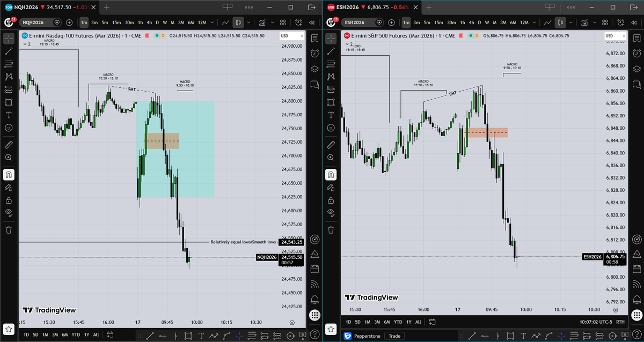Select zoom in tool in NQH2026 window
644x342 pixels.
(9, 158)
